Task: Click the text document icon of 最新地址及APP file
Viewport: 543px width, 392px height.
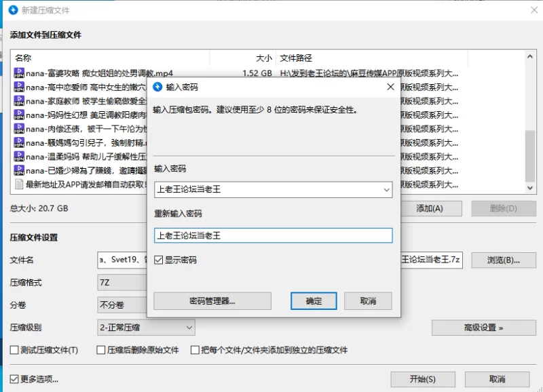Action: (x=19, y=184)
